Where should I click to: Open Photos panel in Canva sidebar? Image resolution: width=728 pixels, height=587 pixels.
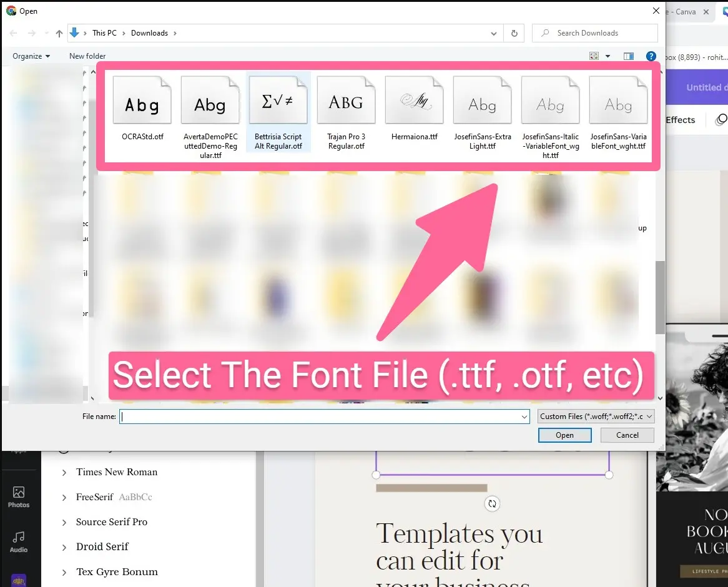(19, 496)
